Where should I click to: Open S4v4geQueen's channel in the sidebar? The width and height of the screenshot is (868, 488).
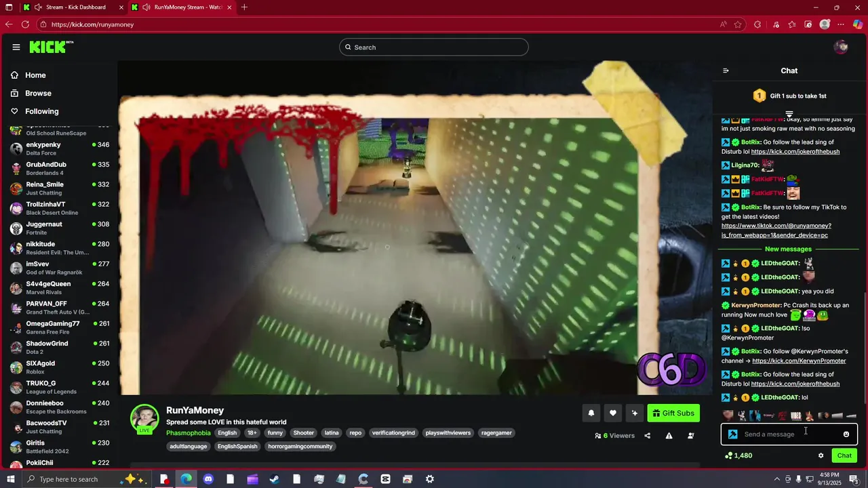click(x=60, y=288)
